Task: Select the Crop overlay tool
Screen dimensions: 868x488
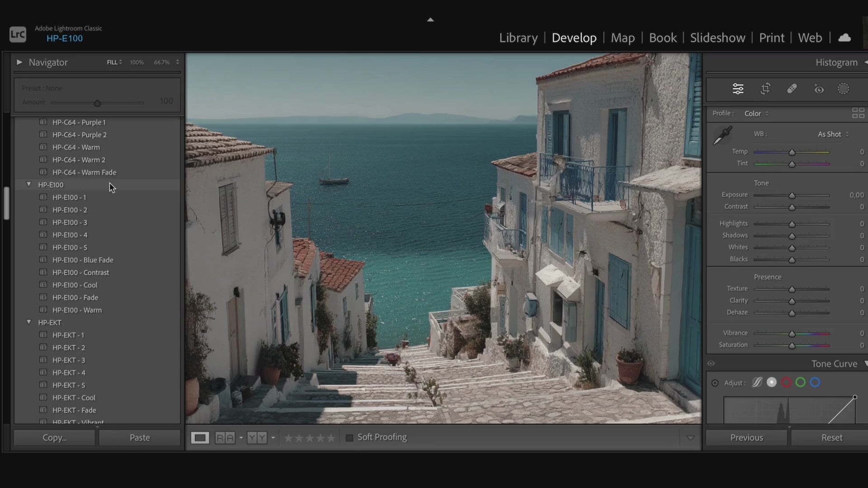Action: click(765, 89)
